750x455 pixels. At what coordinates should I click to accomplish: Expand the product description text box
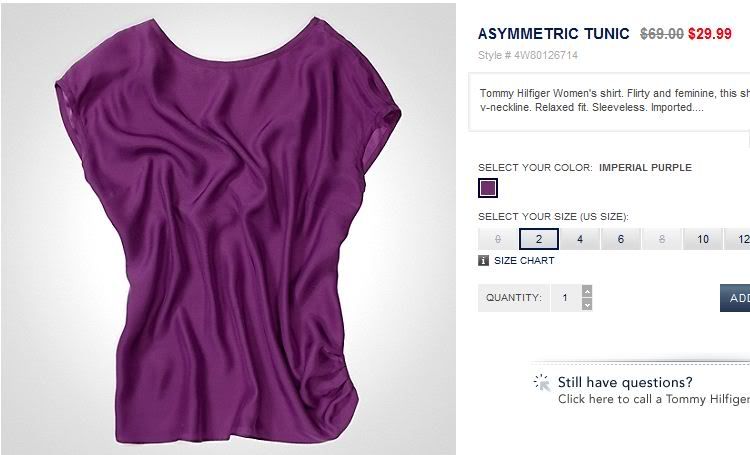(x=609, y=102)
